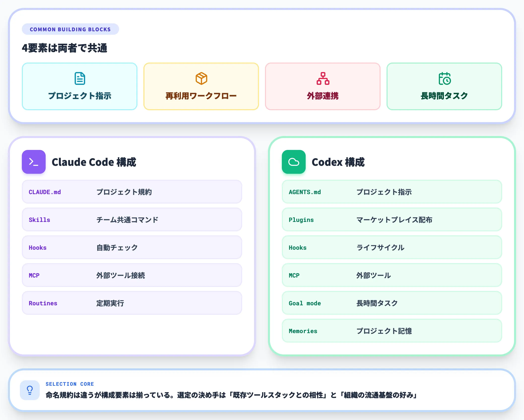Click the プロジェクト記憶 description
Image resolution: width=524 pixels, height=420 pixels.
(384, 331)
